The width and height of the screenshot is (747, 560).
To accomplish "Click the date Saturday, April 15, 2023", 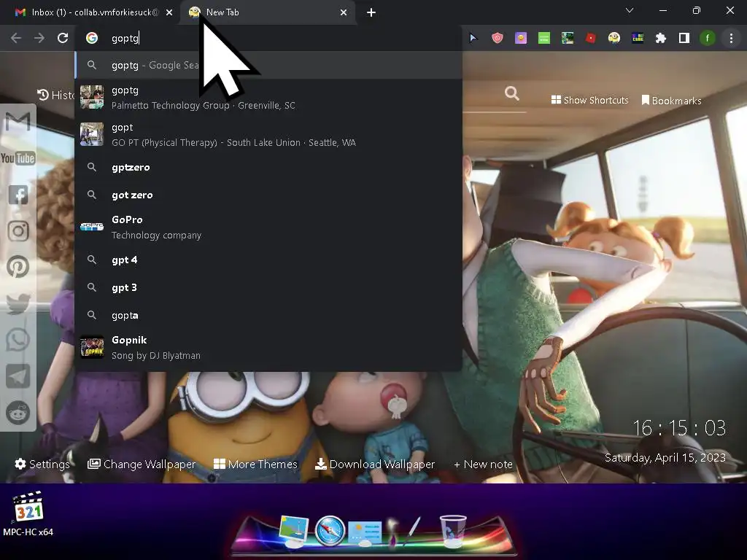I will point(665,458).
